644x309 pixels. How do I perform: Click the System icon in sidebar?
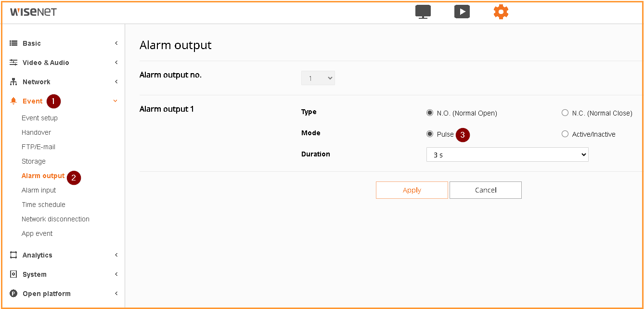point(13,274)
